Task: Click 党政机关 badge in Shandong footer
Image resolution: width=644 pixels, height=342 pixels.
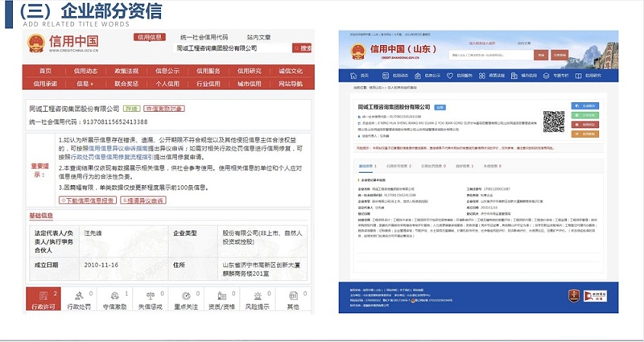Action: 574,295
